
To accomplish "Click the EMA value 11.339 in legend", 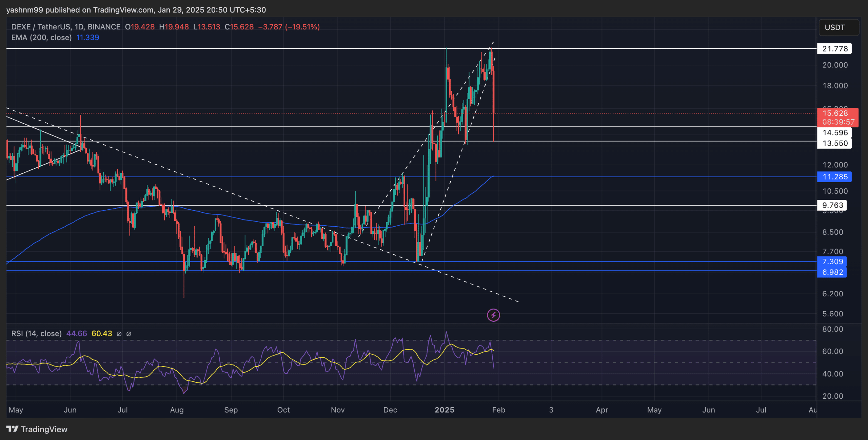I will 88,38.
